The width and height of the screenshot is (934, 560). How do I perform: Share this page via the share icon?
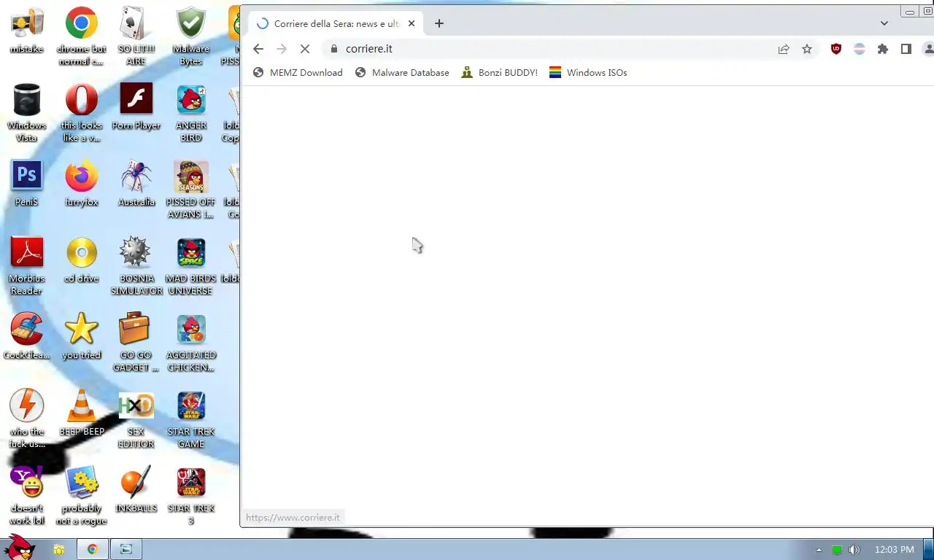[x=784, y=49]
